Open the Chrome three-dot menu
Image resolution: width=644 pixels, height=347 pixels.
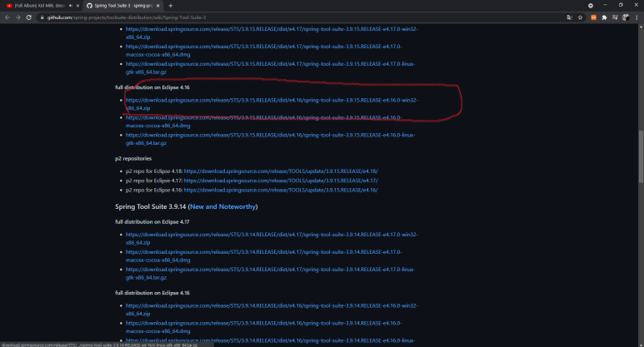click(637, 17)
